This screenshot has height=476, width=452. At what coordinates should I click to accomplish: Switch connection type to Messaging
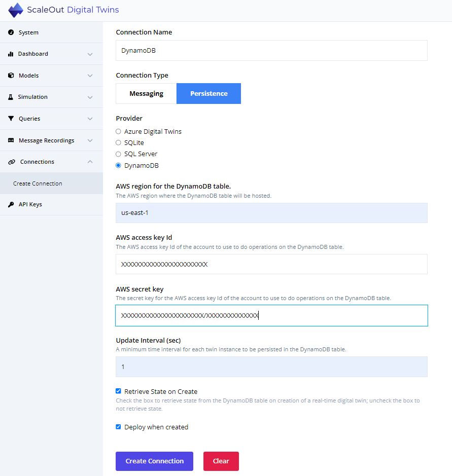click(x=146, y=93)
